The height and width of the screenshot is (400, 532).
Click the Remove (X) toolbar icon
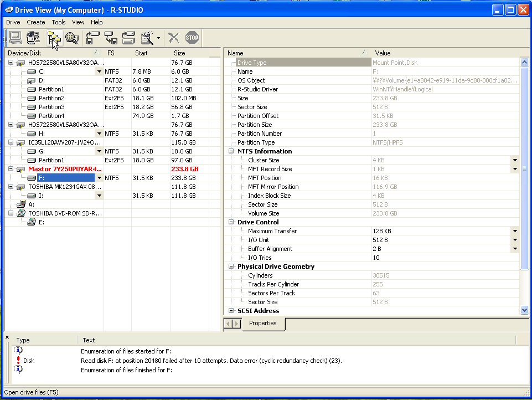(174, 38)
